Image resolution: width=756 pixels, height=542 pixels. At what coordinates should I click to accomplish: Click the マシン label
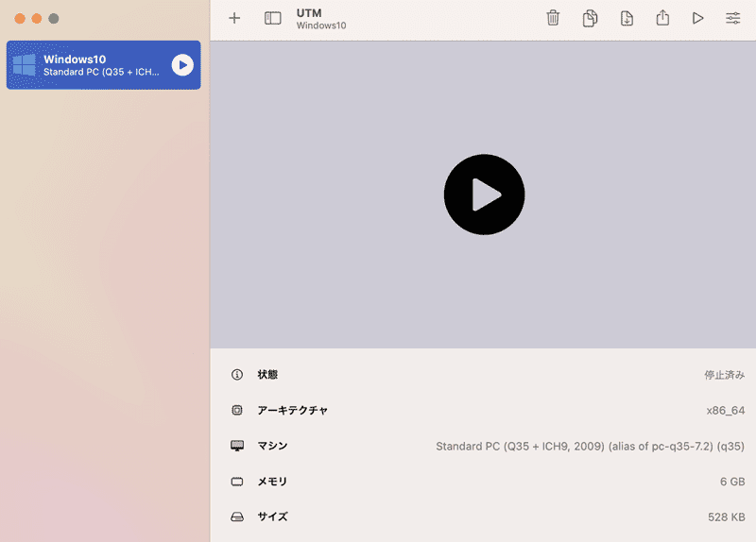pyautogui.click(x=272, y=446)
